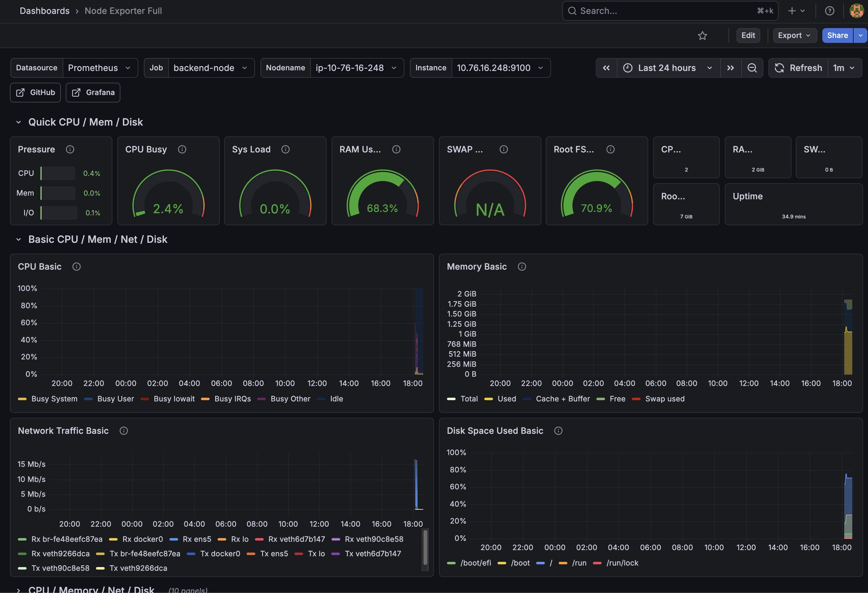Image resolution: width=868 pixels, height=593 pixels.
Task: Zoom out the time range
Action: click(x=752, y=68)
